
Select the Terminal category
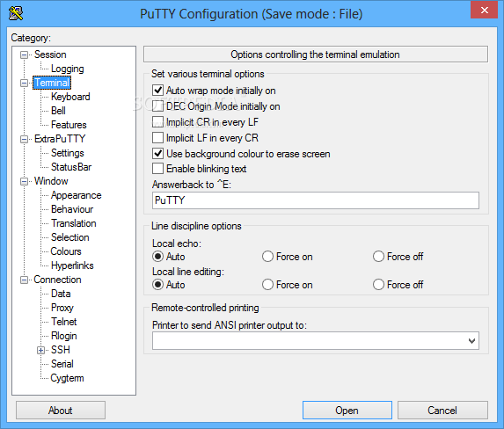52,83
